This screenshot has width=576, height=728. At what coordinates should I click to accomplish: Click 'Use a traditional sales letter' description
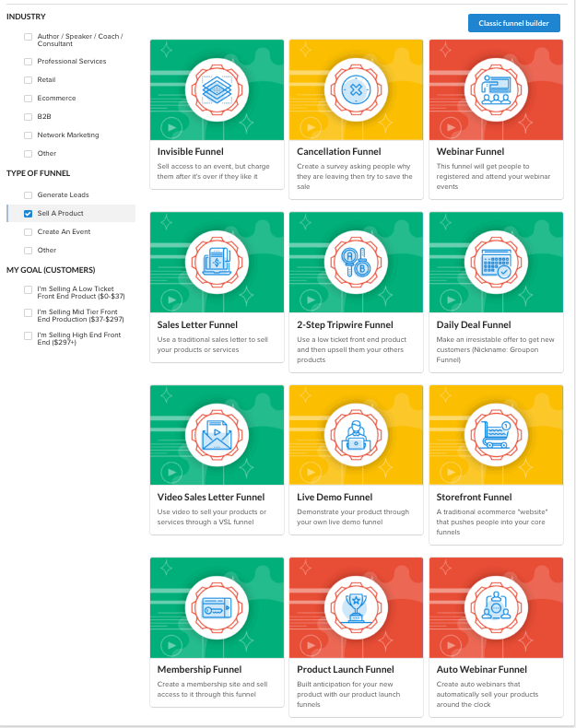point(213,345)
